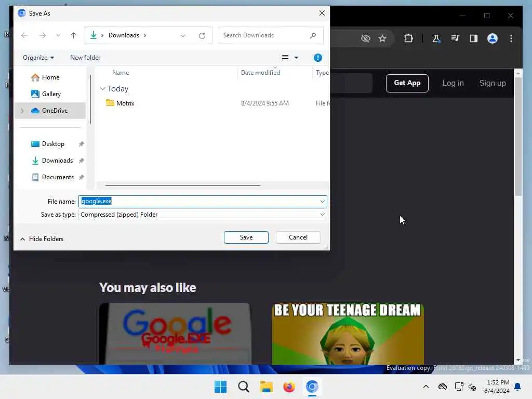This screenshot has height=399, width=532.
Task: Open taskbar Search
Action: (x=243, y=387)
